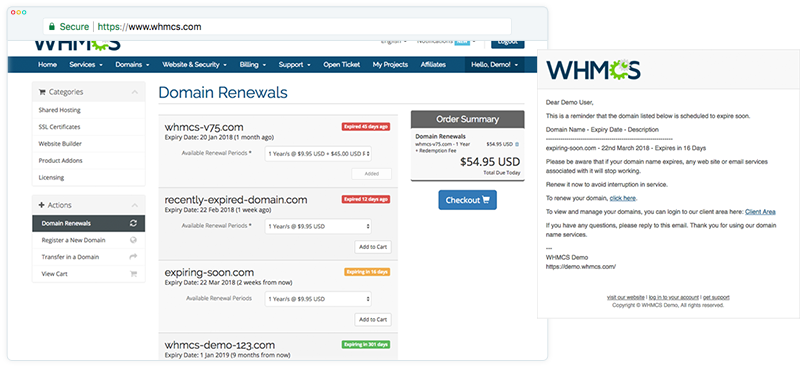
Task: Click the refresh icon beside Domain Renewals
Action: pos(134,224)
